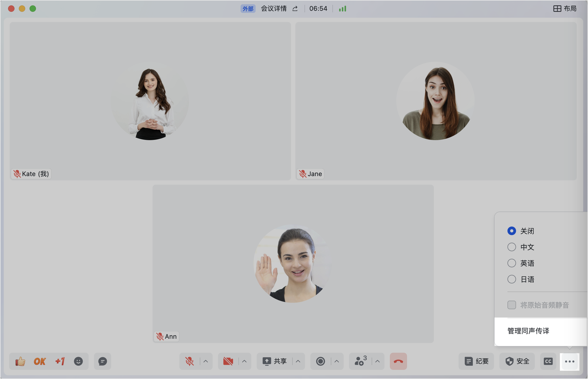Open the chat message panel
This screenshot has width=588, height=379.
[x=103, y=361]
